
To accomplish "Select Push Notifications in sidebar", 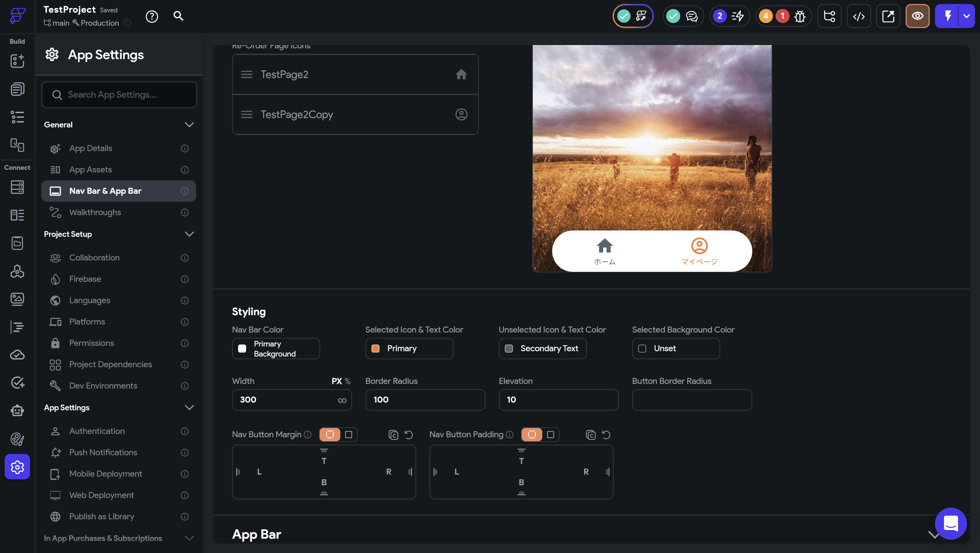I will pyautogui.click(x=103, y=453).
